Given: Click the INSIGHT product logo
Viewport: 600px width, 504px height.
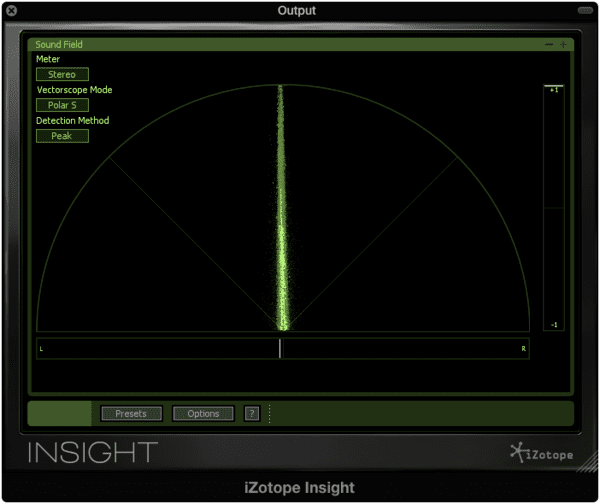Looking at the screenshot, I should [x=93, y=452].
